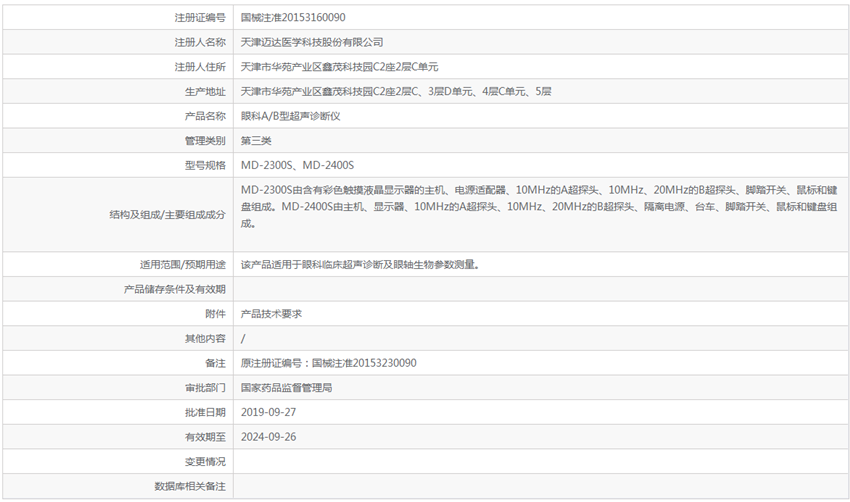Select model value MD-2300S、MD-2400S

(x=297, y=165)
